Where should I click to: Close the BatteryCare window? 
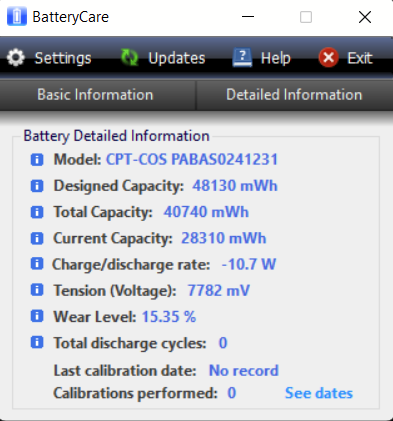[x=365, y=17]
